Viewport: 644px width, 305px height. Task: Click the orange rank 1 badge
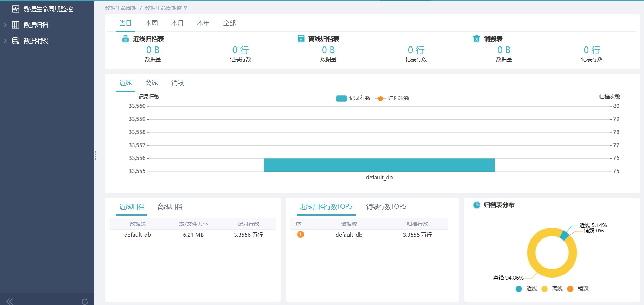[x=300, y=235]
